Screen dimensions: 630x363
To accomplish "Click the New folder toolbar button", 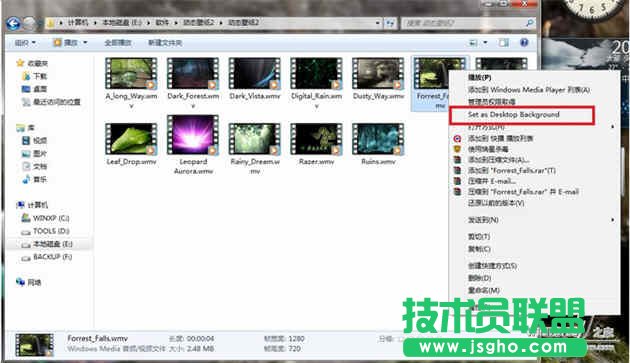I will click(165, 43).
